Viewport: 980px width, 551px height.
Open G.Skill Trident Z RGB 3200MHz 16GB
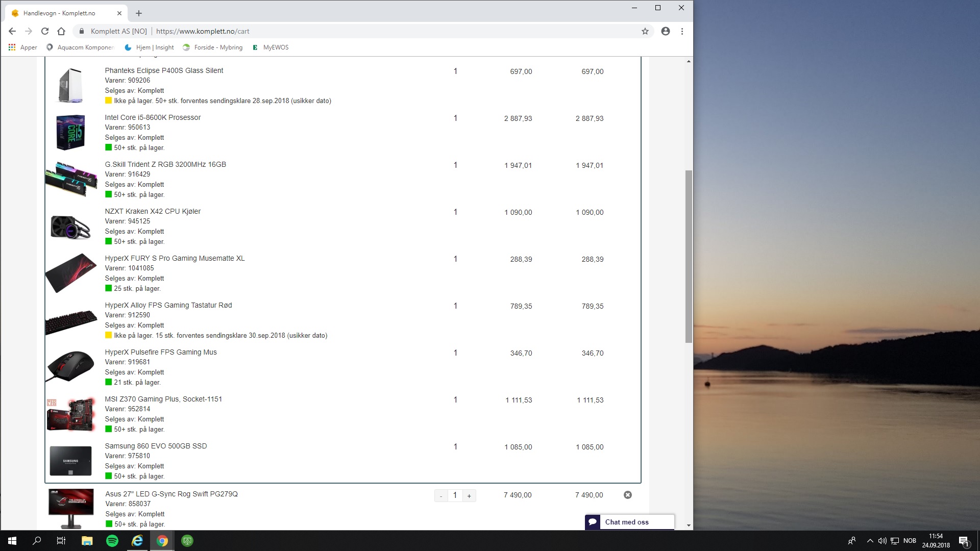coord(165,164)
